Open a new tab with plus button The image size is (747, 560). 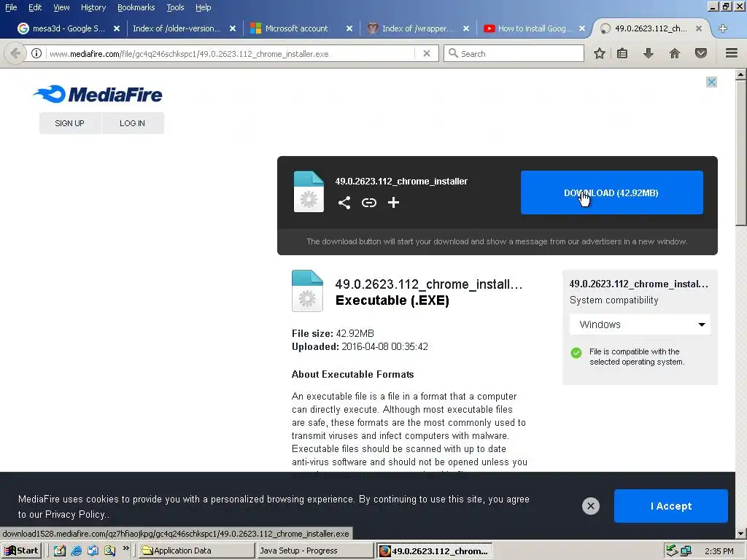[x=723, y=28]
